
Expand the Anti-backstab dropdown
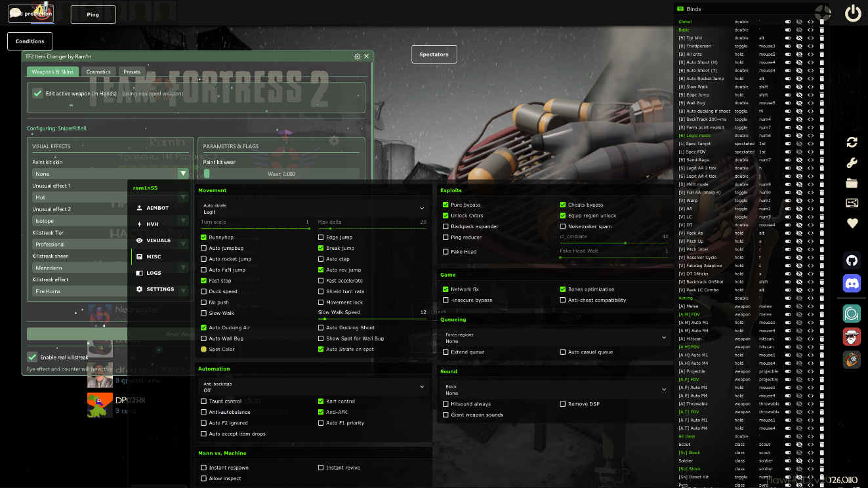(x=314, y=387)
